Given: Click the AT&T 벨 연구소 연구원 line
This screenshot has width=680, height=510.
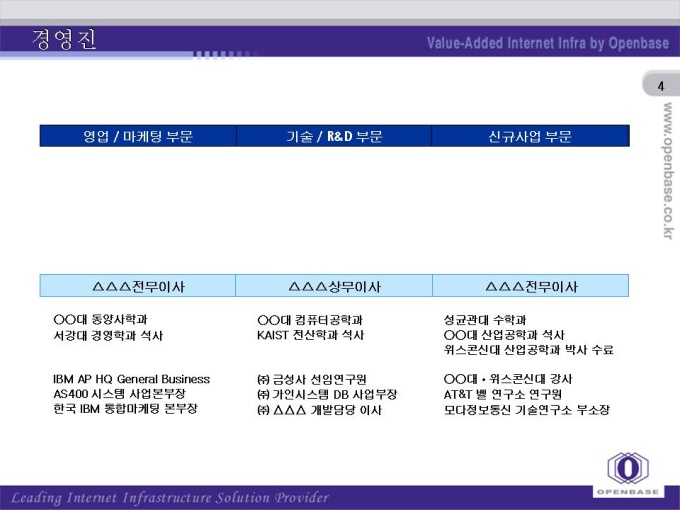Looking at the screenshot, I should [503, 394].
